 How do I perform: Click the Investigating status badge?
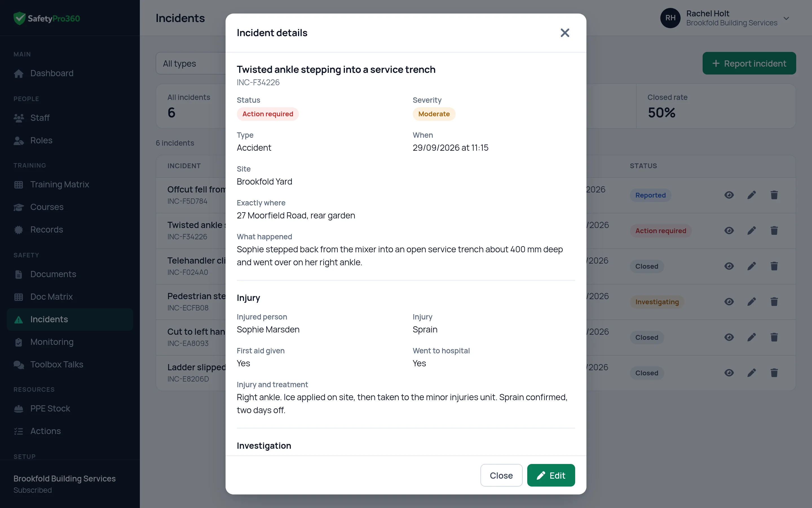click(x=657, y=302)
